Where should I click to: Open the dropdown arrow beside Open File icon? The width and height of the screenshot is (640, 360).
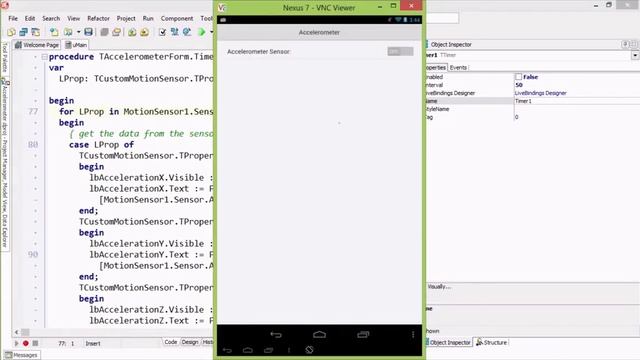(x=78, y=32)
